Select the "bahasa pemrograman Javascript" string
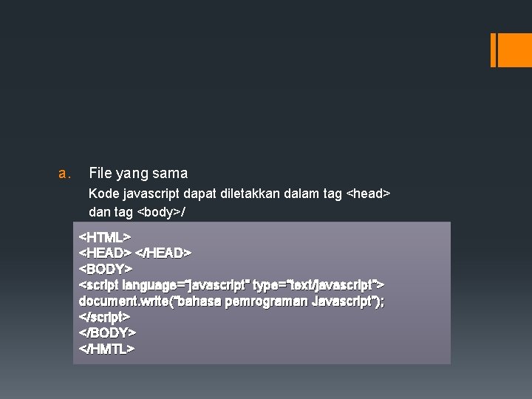The height and width of the screenshot is (399, 532). point(274,301)
